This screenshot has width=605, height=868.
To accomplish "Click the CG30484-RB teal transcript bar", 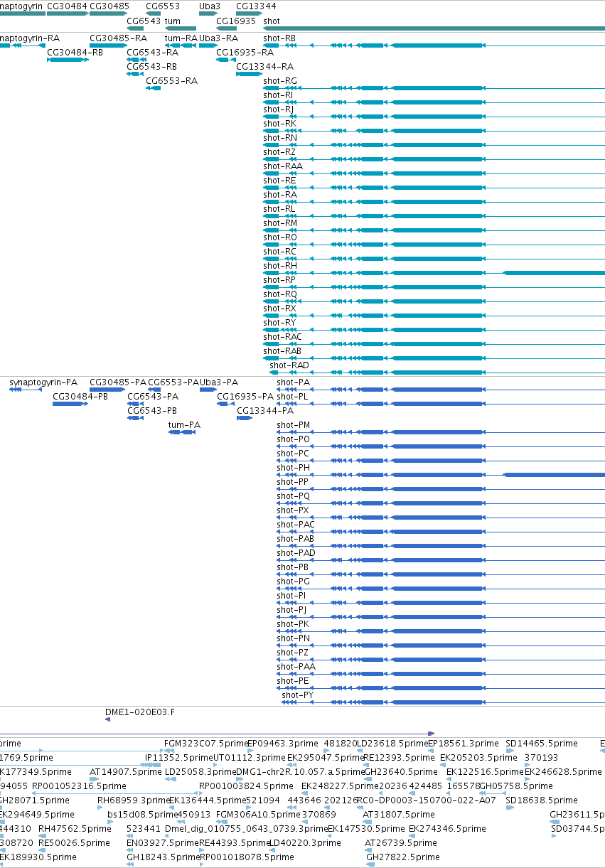I will point(68,60).
